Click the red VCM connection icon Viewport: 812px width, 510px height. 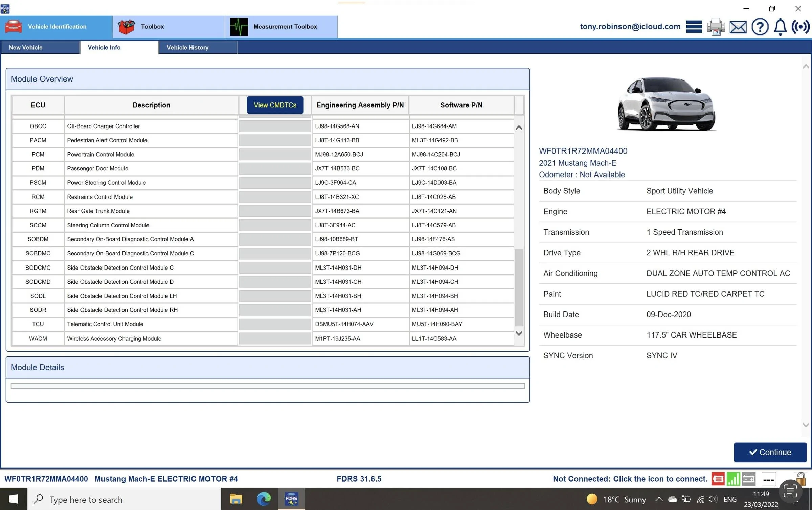click(718, 479)
